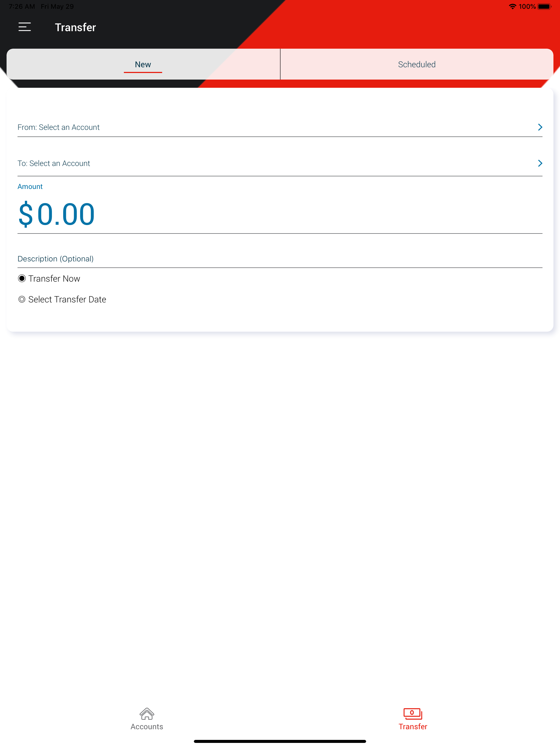Tap the Wi-Fi status icon
The height and width of the screenshot is (747, 560).
(x=512, y=6)
